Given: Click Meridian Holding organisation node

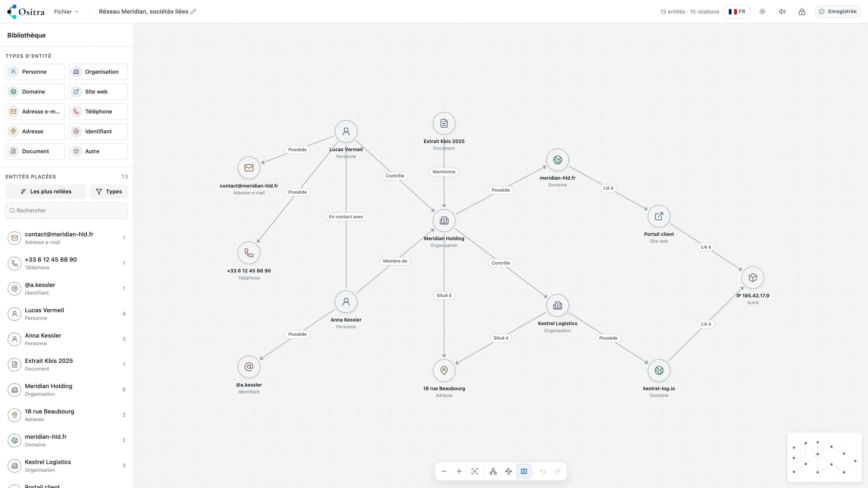Looking at the screenshot, I should (x=444, y=221).
